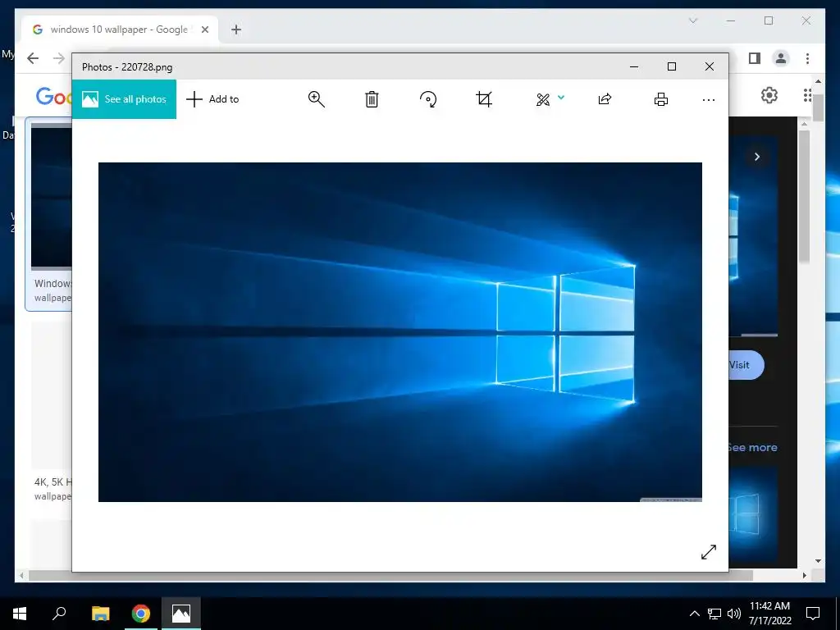Open the Action Center notifications icon
This screenshot has height=630, width=840.
click(813, 614)
